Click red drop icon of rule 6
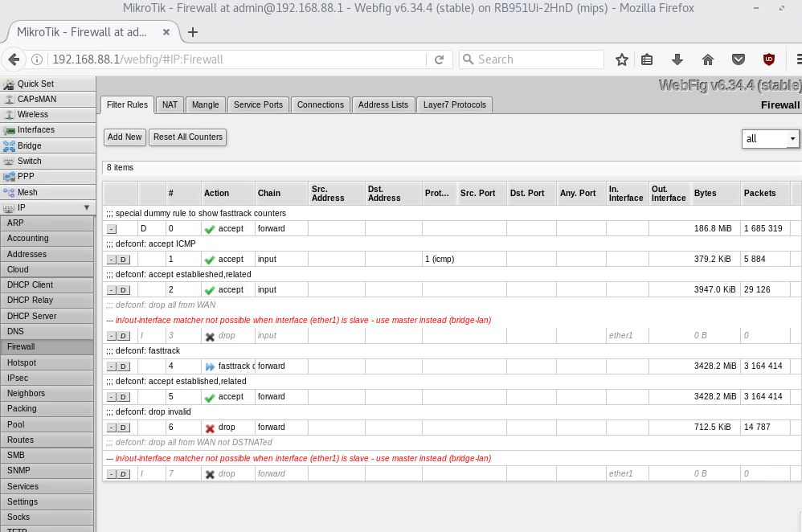The image size is (802, 532). [210, 428]
